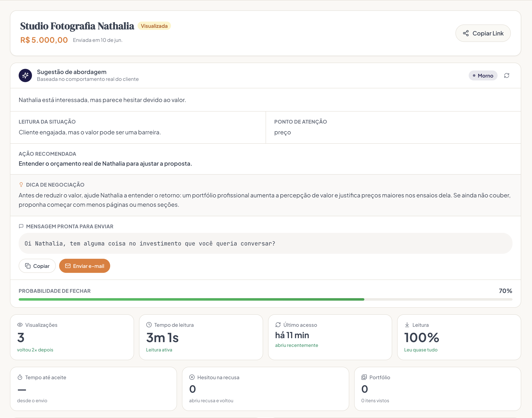Click the 'abriu recusa e voltou' text

tap(211, 401)
